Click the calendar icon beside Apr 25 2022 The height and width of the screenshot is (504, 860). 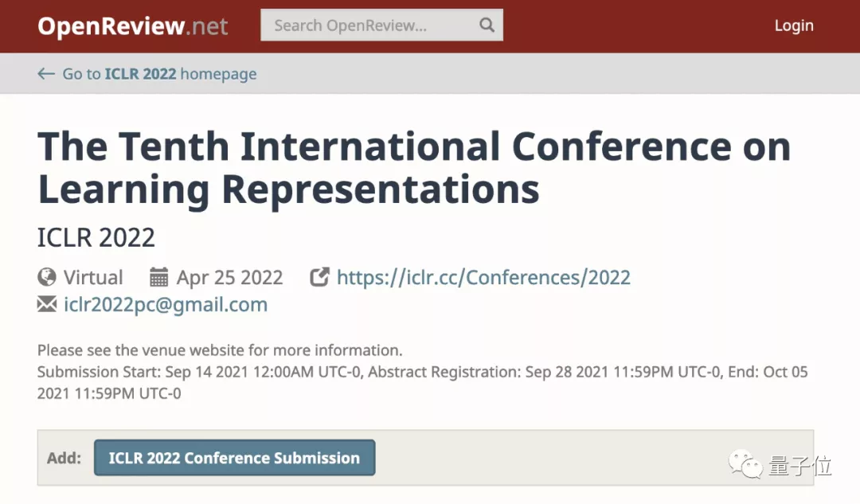pyautogui.click(x=158, y=276)
